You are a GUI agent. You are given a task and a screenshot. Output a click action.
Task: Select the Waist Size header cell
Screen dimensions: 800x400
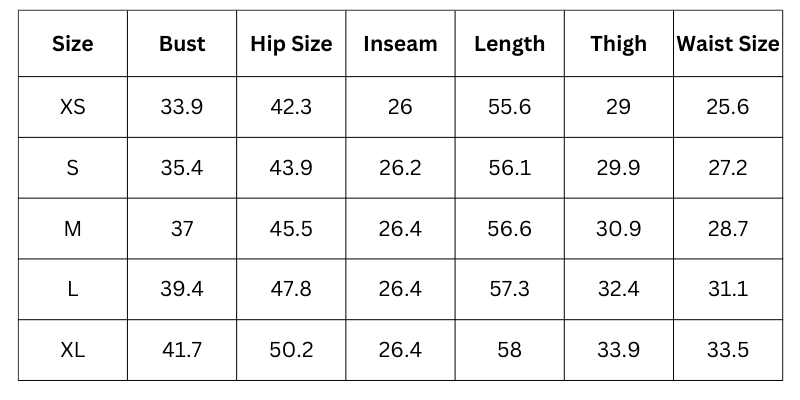727,44
